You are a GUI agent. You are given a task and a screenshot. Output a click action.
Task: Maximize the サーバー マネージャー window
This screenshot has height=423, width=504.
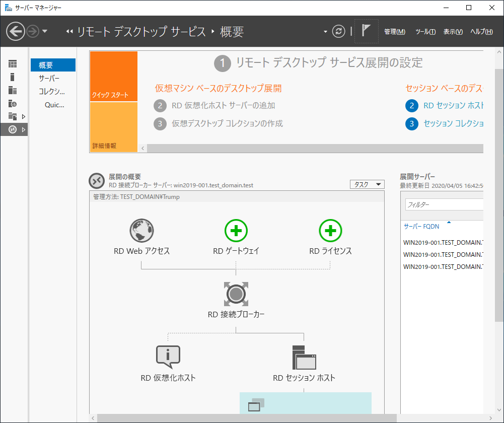click(469, 8)
